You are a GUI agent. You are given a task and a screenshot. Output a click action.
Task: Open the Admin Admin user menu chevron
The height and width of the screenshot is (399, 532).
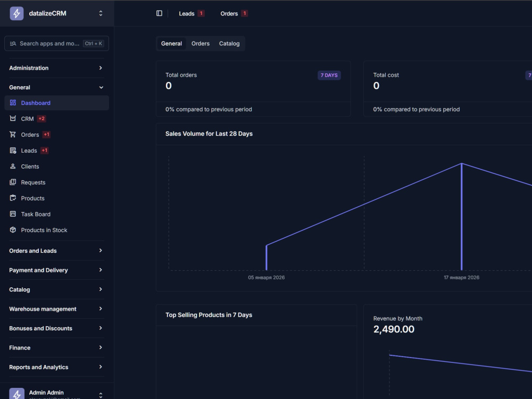click(101, 395)
